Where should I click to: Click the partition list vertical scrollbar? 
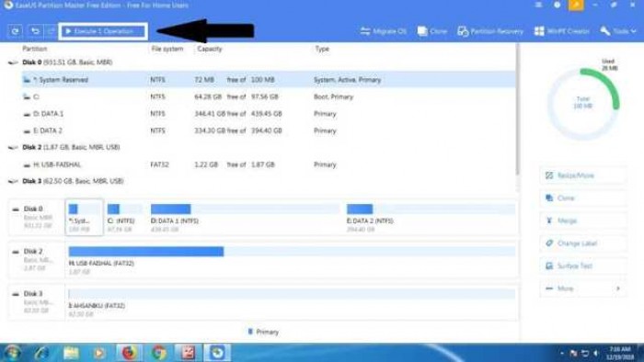coord(517,109)
